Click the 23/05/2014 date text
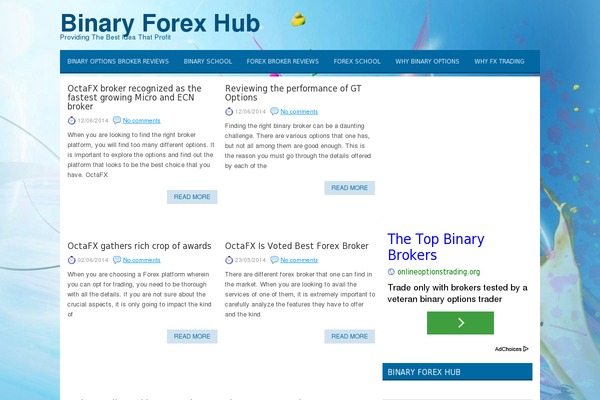 point(250,260)
